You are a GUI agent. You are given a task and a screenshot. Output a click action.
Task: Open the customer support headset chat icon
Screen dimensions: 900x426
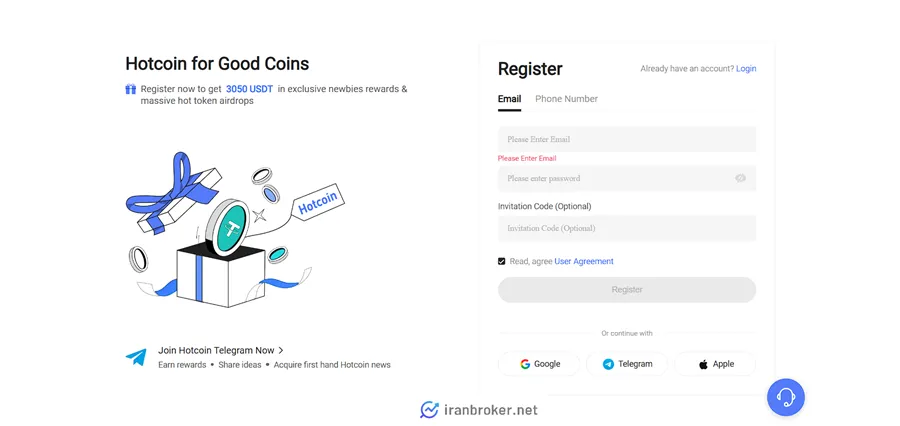[786, 397]
